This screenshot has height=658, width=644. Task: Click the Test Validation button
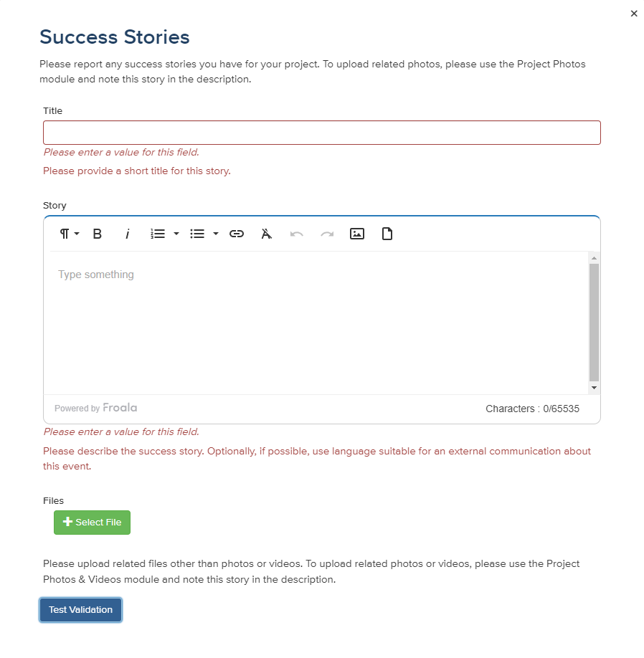click(x=80, y=610)
